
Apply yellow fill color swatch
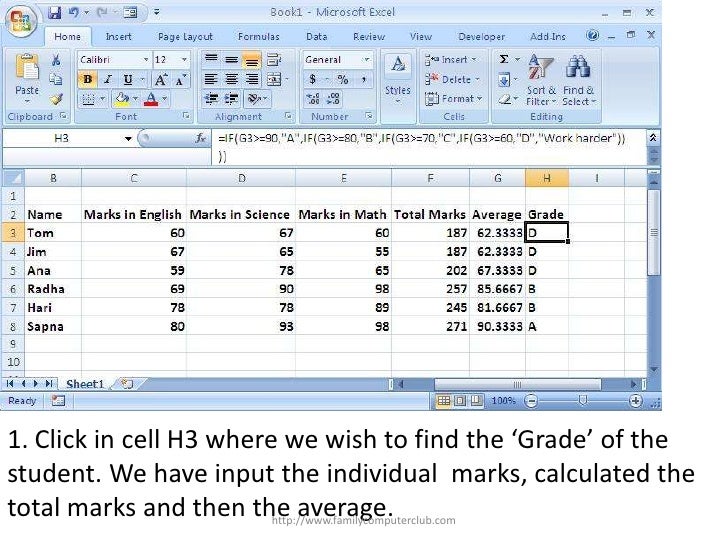coord(123,99)
